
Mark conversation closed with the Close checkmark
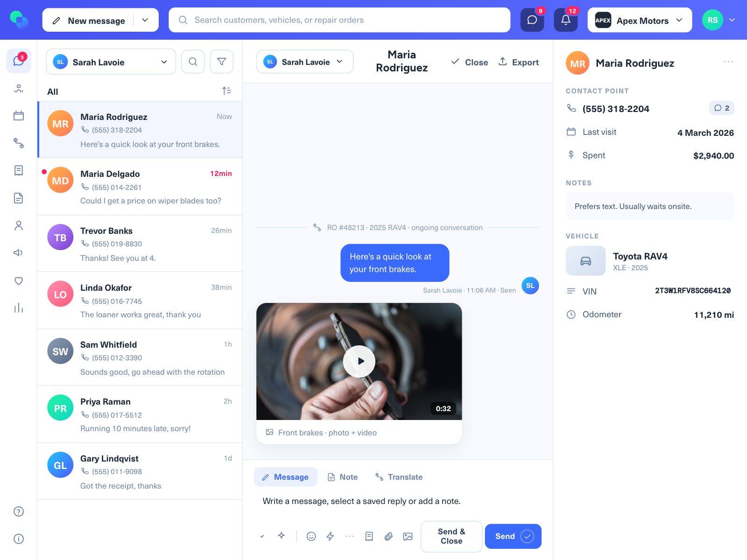(x=470, y=62)
